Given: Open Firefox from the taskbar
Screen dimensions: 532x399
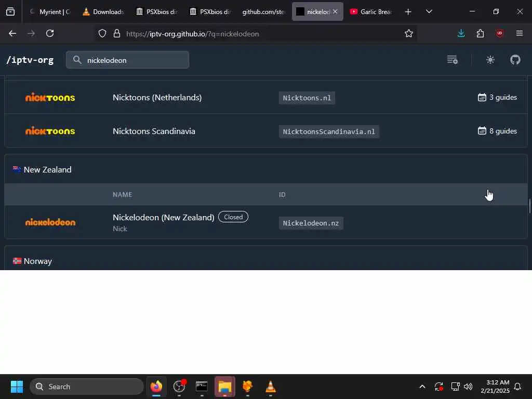Looking at the screenshot, I should (x=156, y=387).
